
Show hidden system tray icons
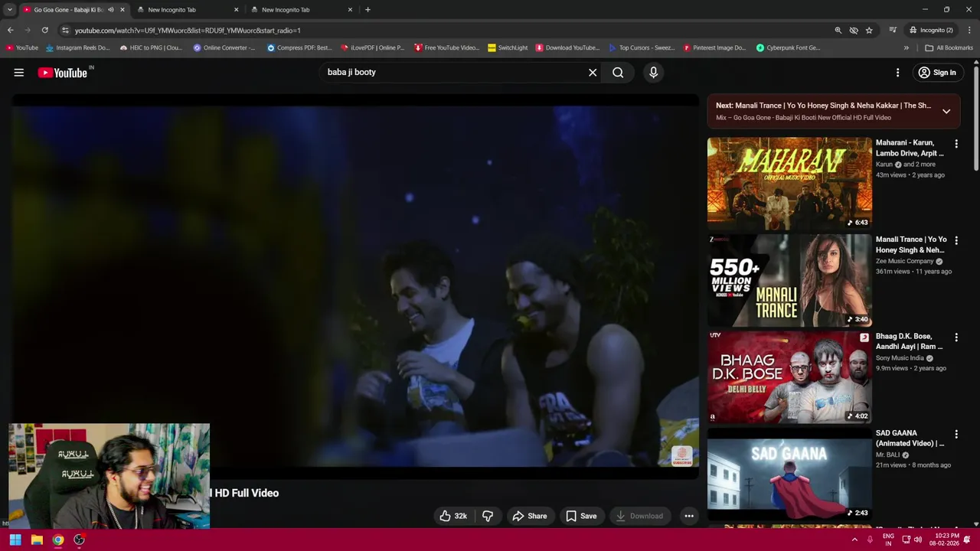click(x=854, y=540)
